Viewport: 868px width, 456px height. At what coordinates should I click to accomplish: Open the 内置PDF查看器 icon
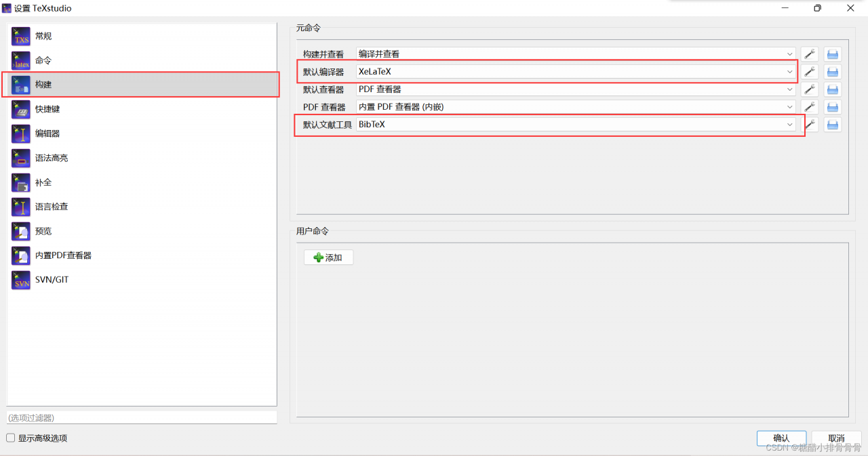tap(21, 255)
